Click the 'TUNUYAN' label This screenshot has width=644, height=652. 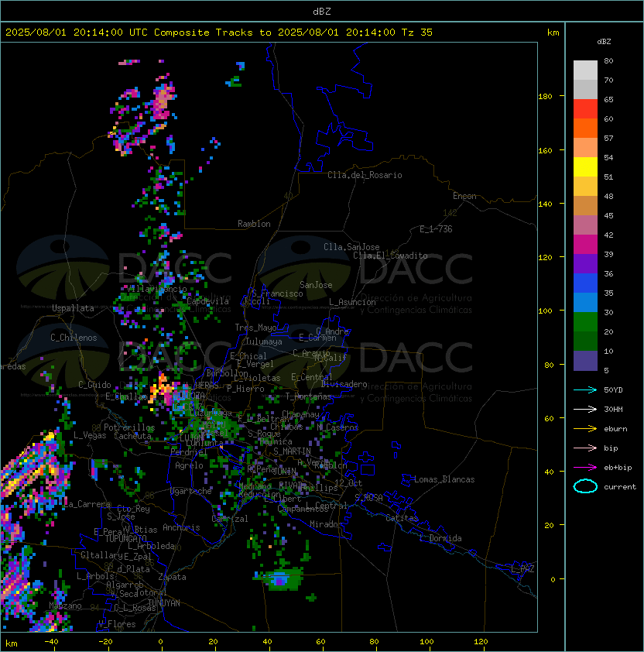[163, 603]
